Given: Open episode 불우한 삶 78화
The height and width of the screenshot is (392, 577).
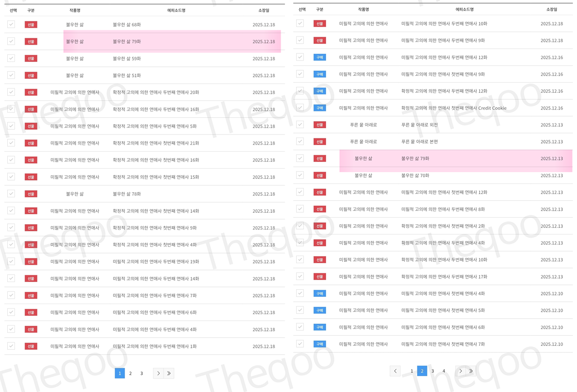Looking at the screenshot, I should [x=127, y=194].
